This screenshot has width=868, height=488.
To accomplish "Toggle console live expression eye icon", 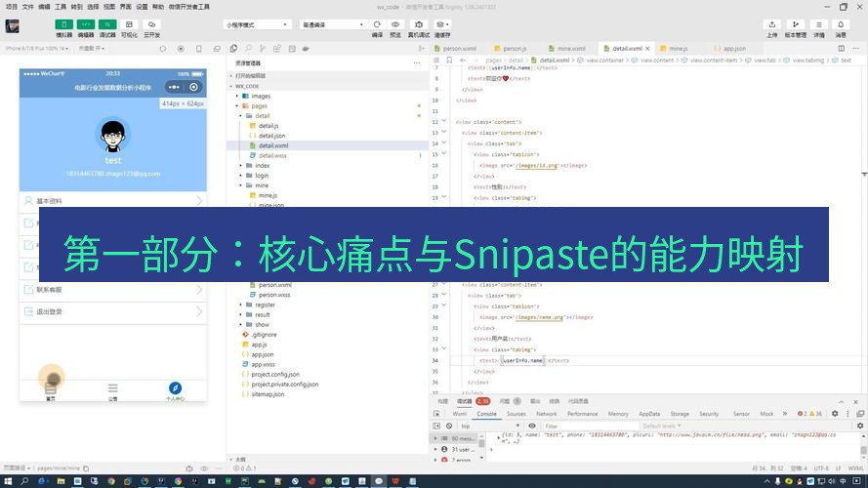I will [532, 427].
